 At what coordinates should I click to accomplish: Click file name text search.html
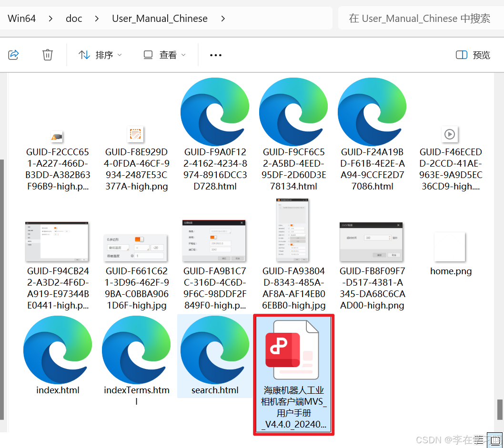point(215,390)
